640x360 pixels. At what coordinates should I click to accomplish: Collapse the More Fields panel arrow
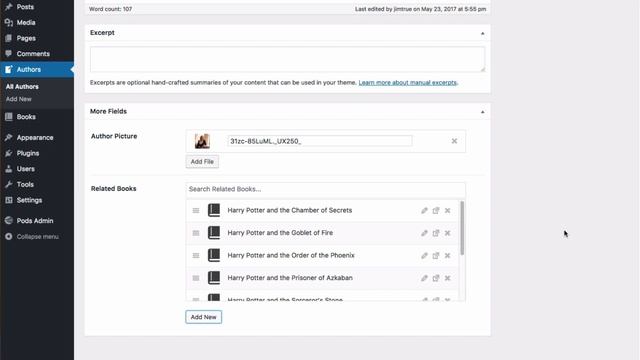[x=482, y=111]
